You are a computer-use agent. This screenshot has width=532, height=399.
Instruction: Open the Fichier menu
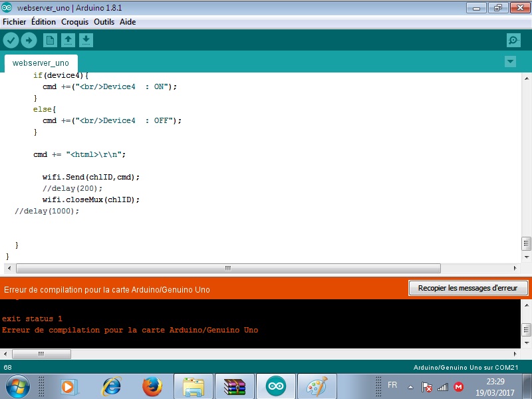(x=14, y=22)
